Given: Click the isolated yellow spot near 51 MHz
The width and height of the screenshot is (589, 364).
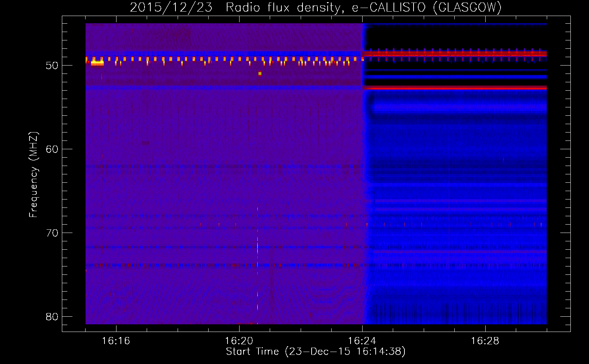Looking at the screenshot, I should 260,74.
